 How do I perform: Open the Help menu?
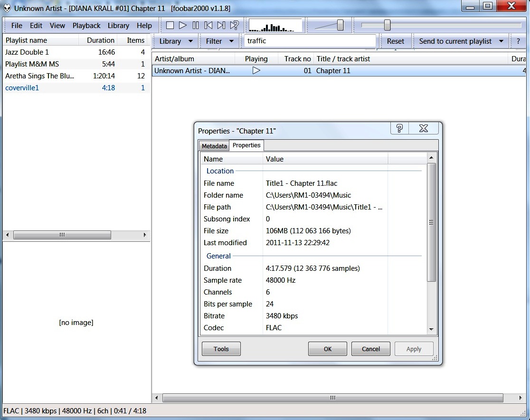[144, 26]
